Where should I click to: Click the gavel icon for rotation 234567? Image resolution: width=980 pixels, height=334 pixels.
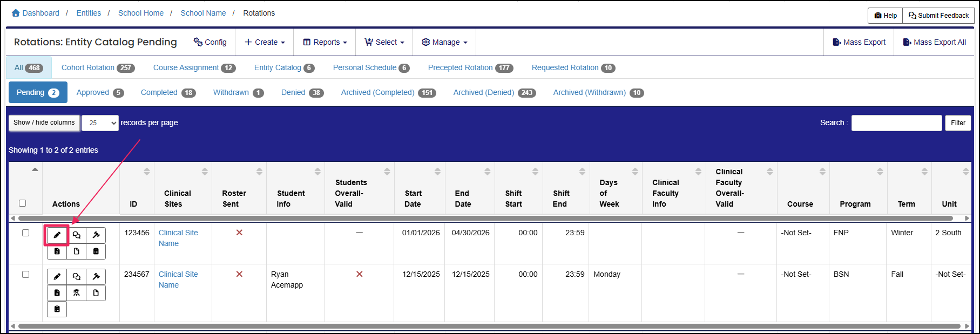point(96,277)
